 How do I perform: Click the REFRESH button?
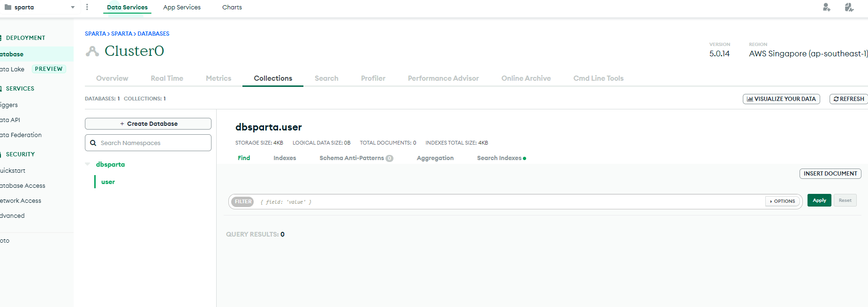point(849,99)
